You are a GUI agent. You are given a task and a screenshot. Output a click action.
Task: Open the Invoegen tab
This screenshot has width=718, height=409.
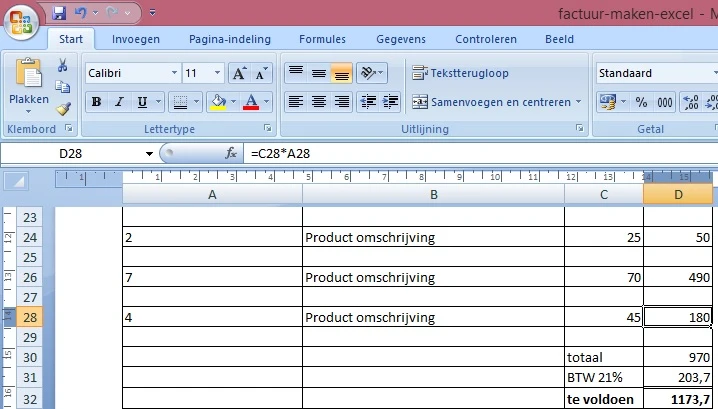tap(136, 39)
